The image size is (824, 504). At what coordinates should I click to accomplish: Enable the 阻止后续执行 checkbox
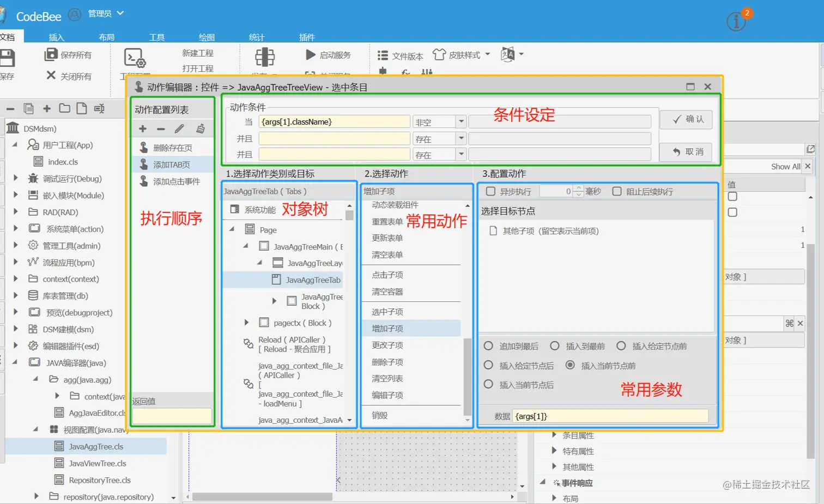pyautogui.click(x=617, y=191)
